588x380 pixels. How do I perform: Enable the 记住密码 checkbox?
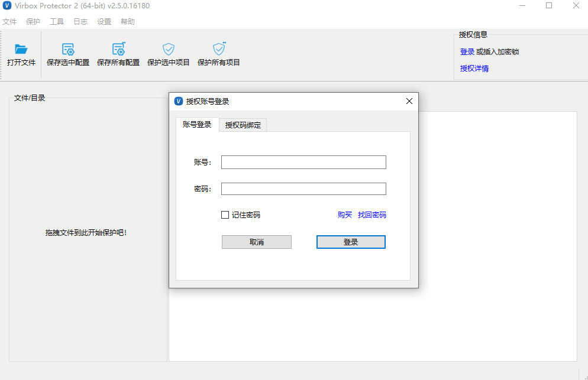tap(225, 215)
